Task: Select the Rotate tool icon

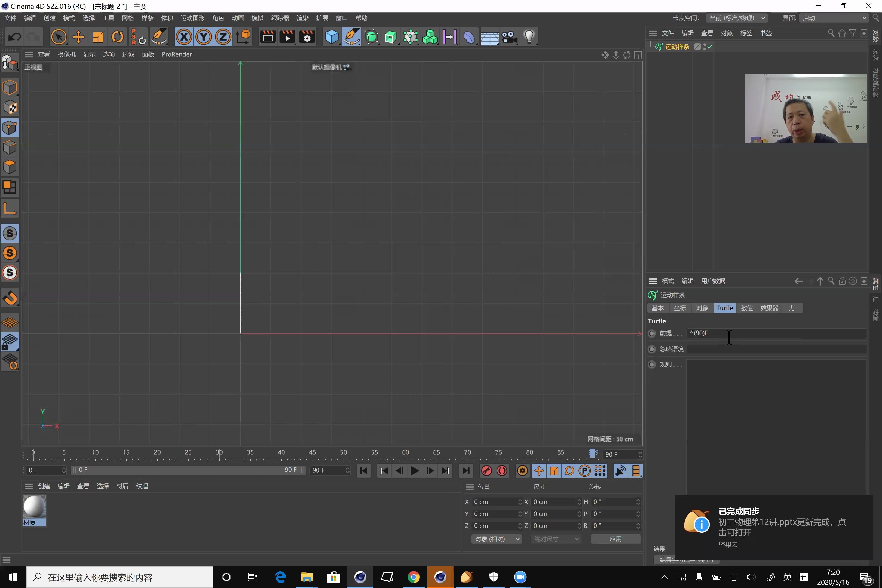Action: [x=118, y=37]
